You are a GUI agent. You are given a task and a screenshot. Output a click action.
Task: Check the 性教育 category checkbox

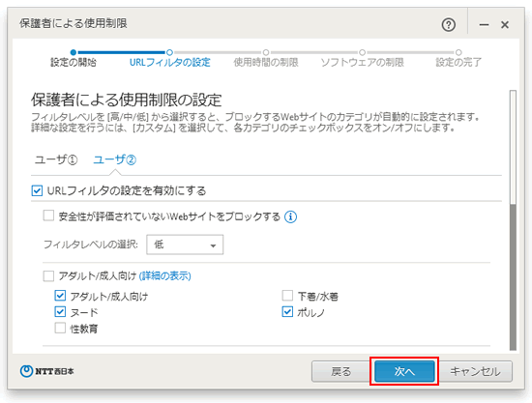pyautogui.click(x=60, y=328)
